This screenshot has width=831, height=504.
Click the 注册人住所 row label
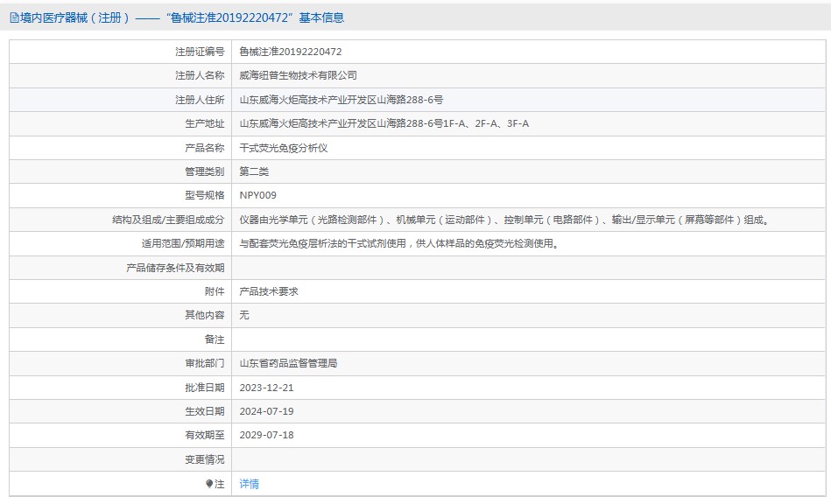200,100
